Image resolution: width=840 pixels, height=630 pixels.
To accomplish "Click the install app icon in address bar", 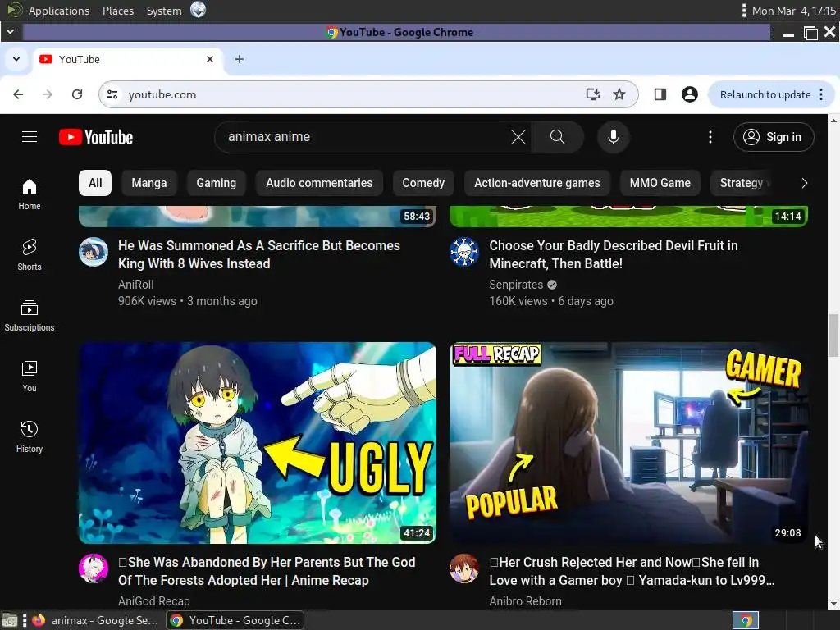I will tap(592, 95).
